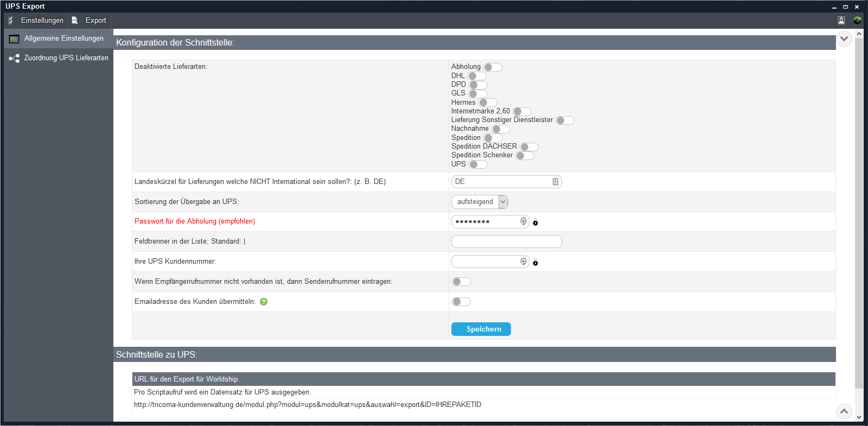Screen dimensions: 868x426
Task: Click the green refresh icon in the toolbar
Action: (x=857, y=20)
